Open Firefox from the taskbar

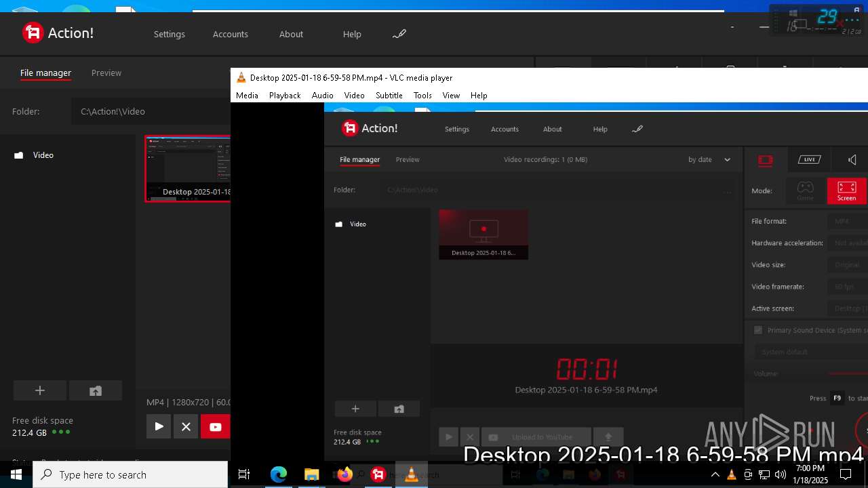pyautogui.click(x=344, y=474)
